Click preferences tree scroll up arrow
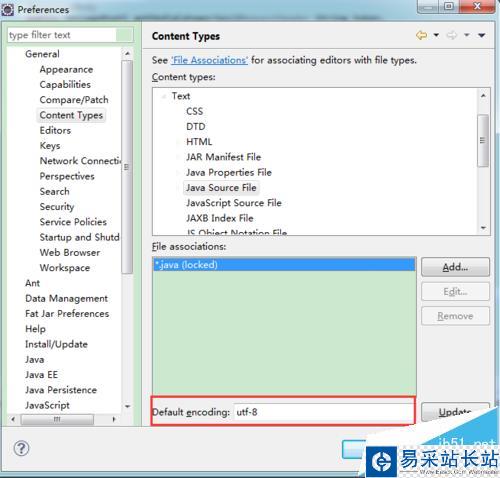 point(127,53)
